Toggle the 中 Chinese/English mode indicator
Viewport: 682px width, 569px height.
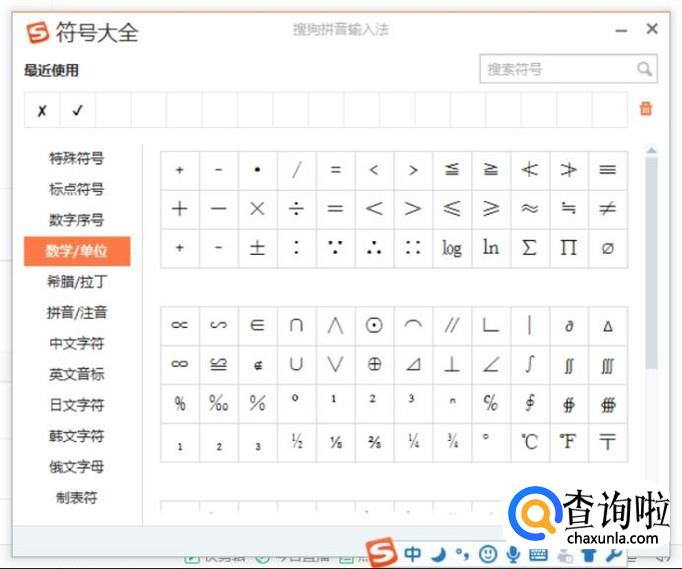point(412,554)
